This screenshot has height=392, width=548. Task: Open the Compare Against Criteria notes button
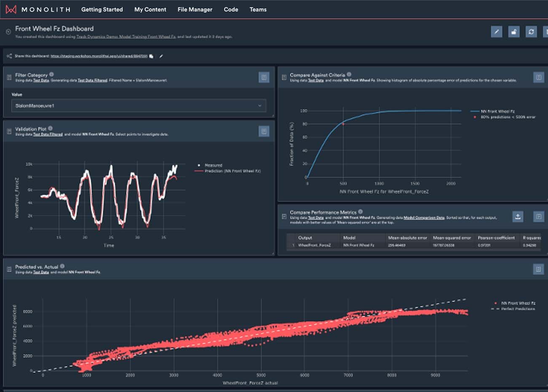point(539,77)
